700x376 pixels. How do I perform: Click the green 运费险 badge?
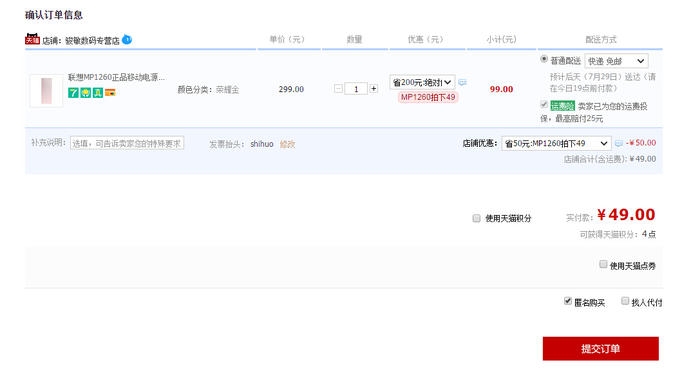[562, 106]
